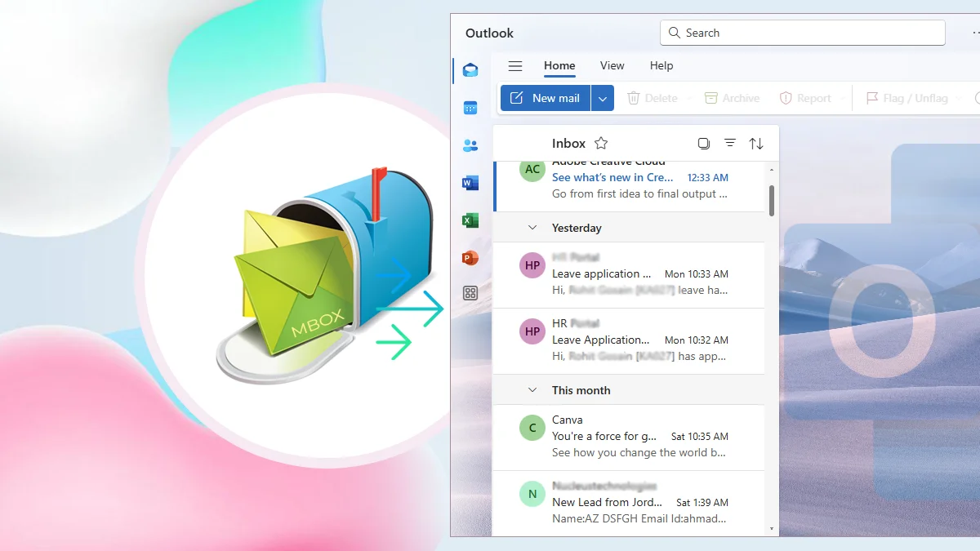The width and height of the screenshot is (980, 551).
Task: Launch Excel from the sidebar
Action: [x=470, y=220]
